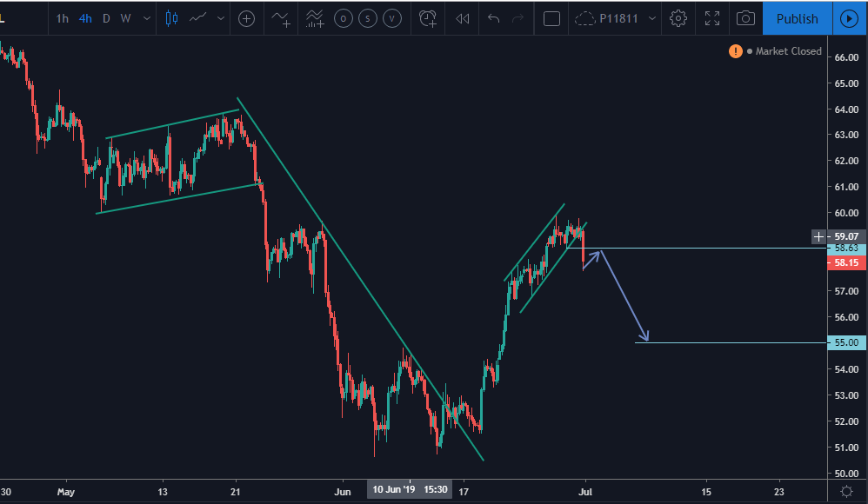
Task: Switch to Weekly timeframe W
Action: pyautogui.click(x=125, y=18)
